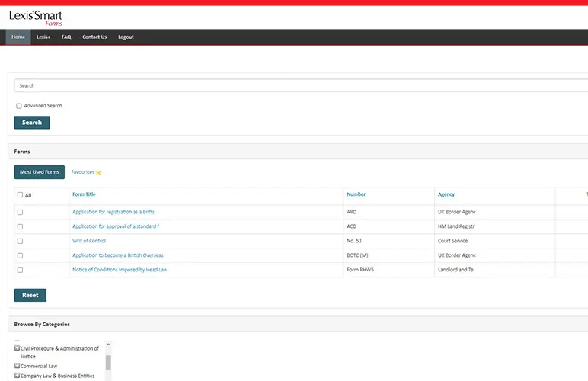Expand the Civil Procedure category plus icon
The image size is (588, 381).
(x=18, y=348)
